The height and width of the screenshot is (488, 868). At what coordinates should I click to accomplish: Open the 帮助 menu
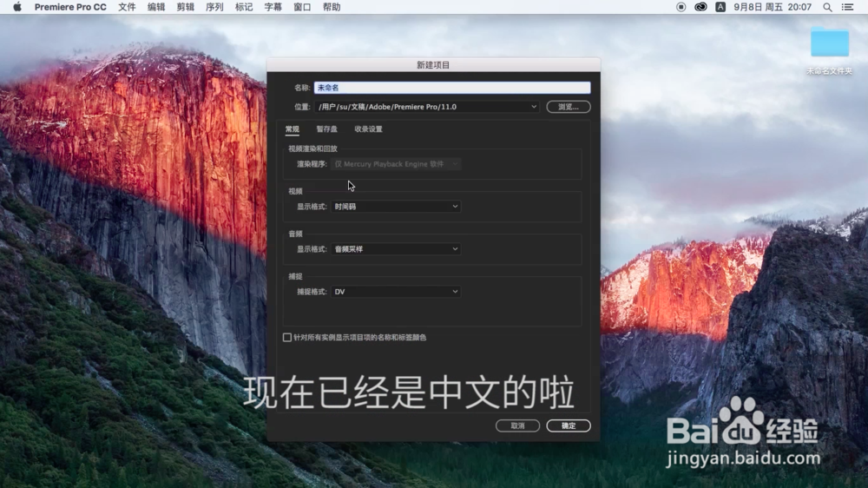pyautogui.click(x=332, y=7)
